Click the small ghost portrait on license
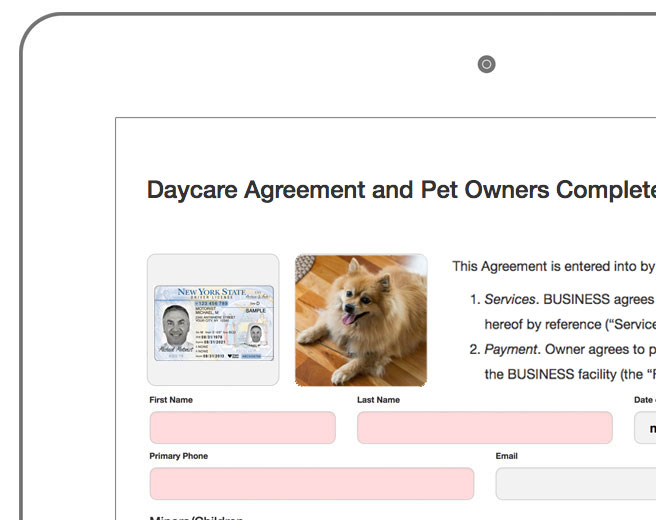Screen dimensions: 656x520 pyautogui.click(x=254, y=334)
